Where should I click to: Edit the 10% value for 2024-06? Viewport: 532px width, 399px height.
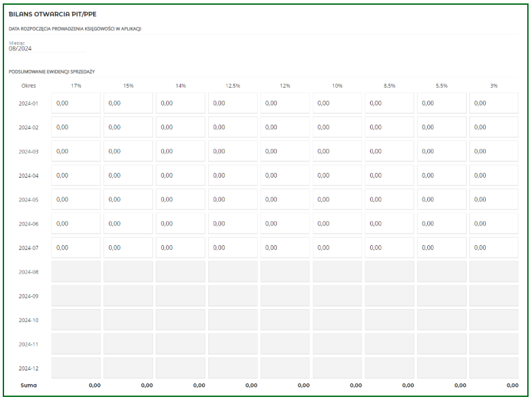tap(337, 223)
